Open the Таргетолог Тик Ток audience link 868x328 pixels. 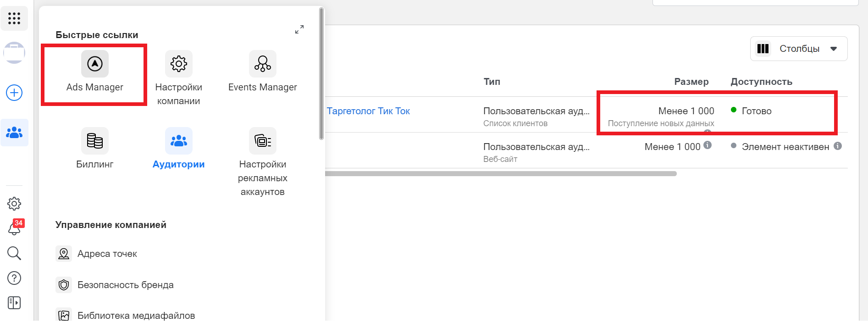368,111
